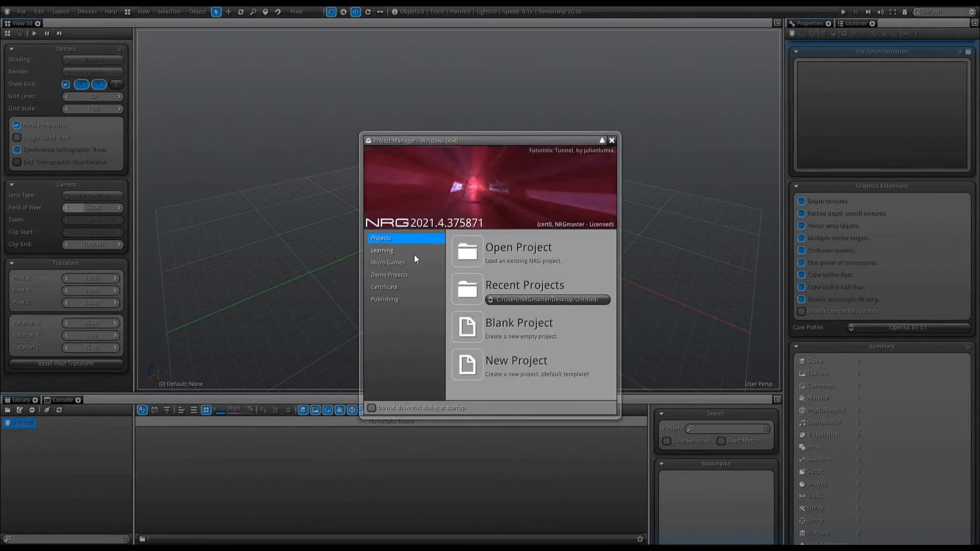Uncheck Depth textures extension
Viewport: 980px width, 551px height.
[x=801, y=201]
